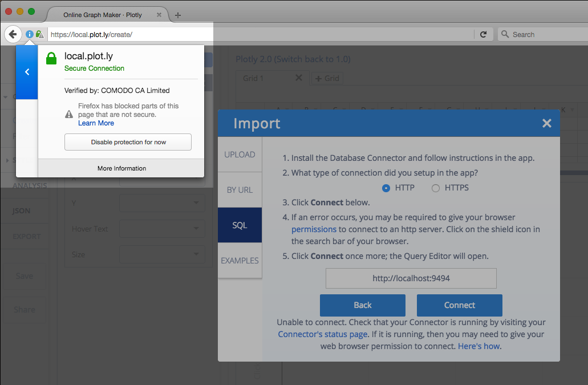The image size is (588, 385).
Task: Add a new grid with + Grid
Action: pyautogui.click(x=327, y=78)
